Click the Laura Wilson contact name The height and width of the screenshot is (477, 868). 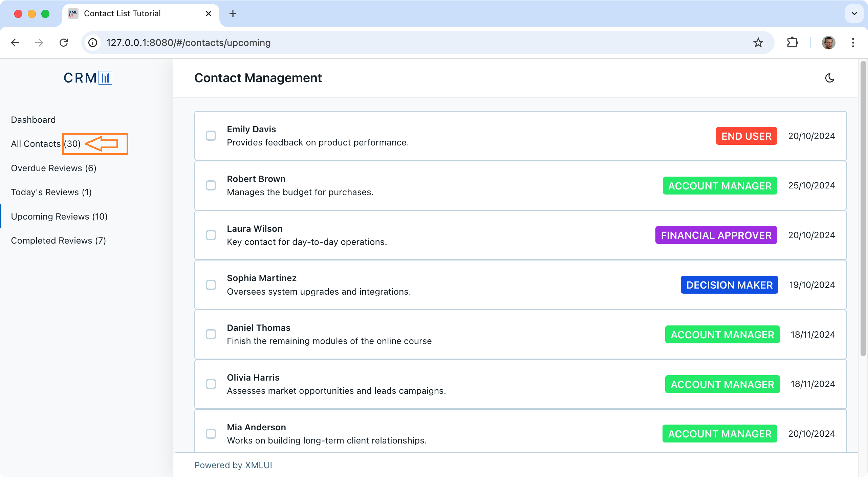pos(255,229)
